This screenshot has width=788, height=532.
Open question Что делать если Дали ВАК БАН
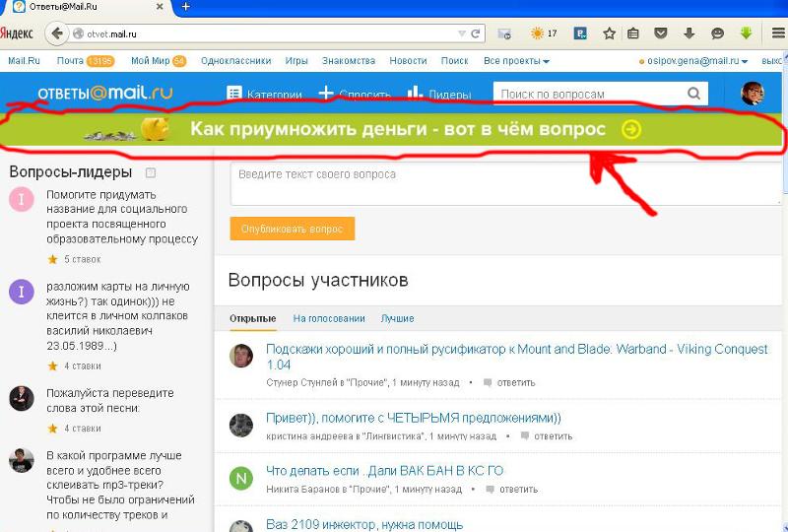tap(384, 471)
